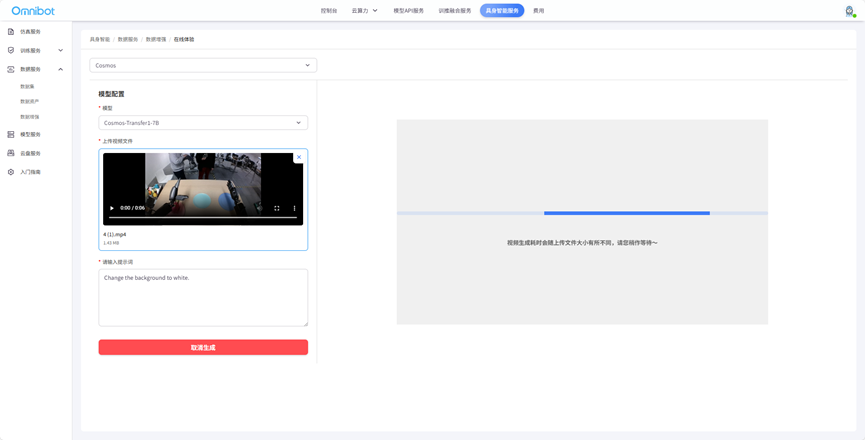Focus the prompt text box
This screenshot has height=440, width=865.
(203, 298)
